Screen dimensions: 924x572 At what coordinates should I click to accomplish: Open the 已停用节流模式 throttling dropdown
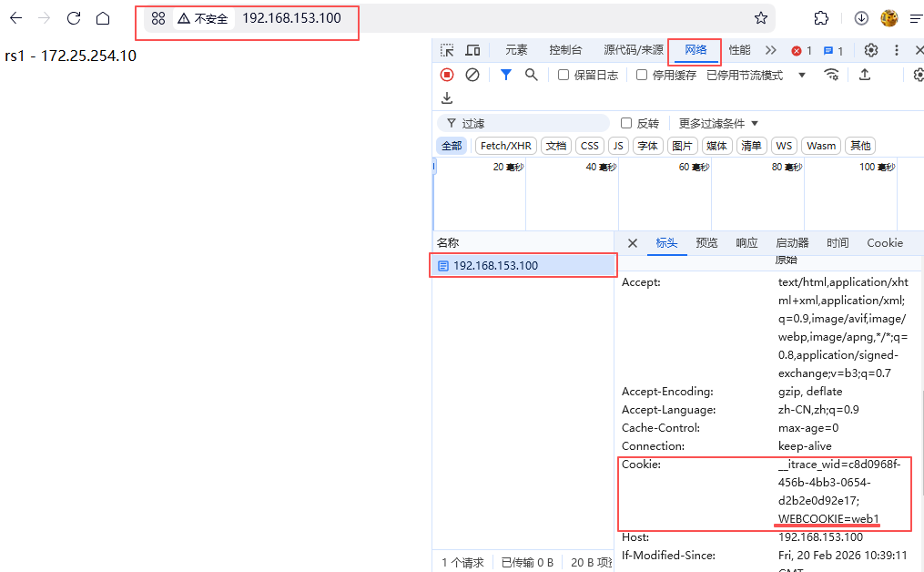756,76
